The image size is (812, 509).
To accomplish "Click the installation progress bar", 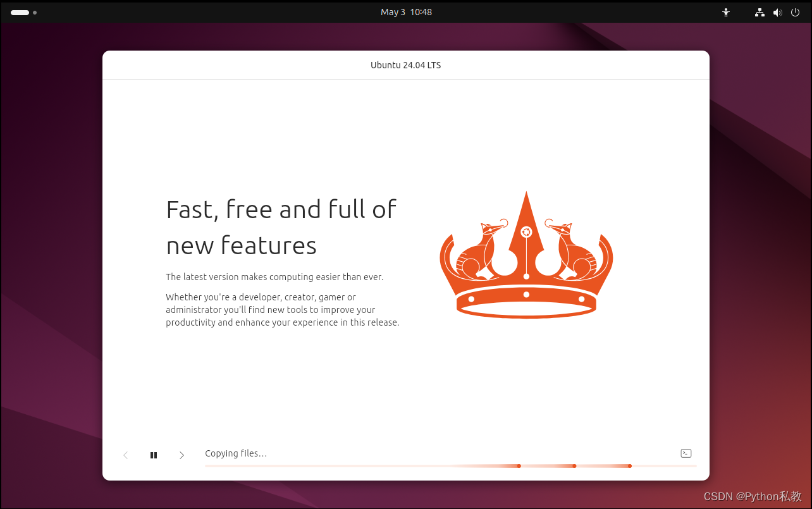I will tap(450, 466).
